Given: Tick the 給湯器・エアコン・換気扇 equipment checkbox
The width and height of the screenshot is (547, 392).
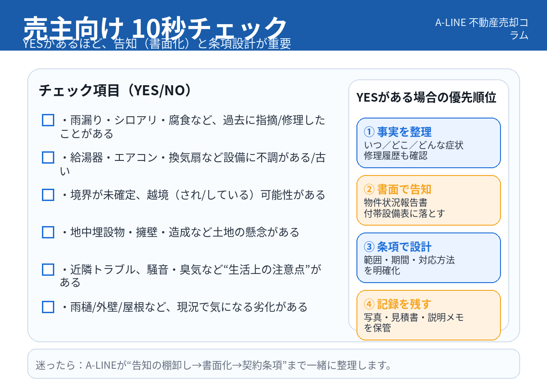Looking at the screenshot, I should pyautogui.click(x=48, y=158).
